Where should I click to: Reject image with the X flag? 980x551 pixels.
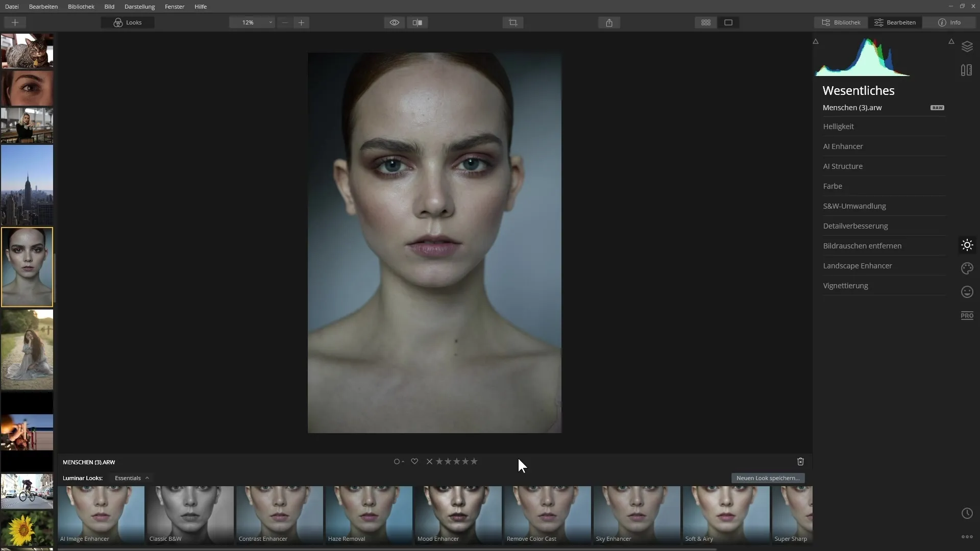(429, 462)
